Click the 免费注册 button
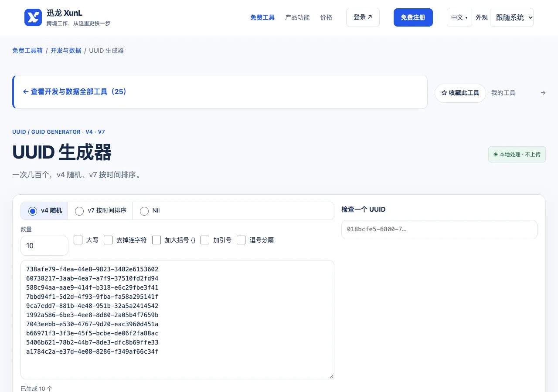 click(x=413, y=17)
